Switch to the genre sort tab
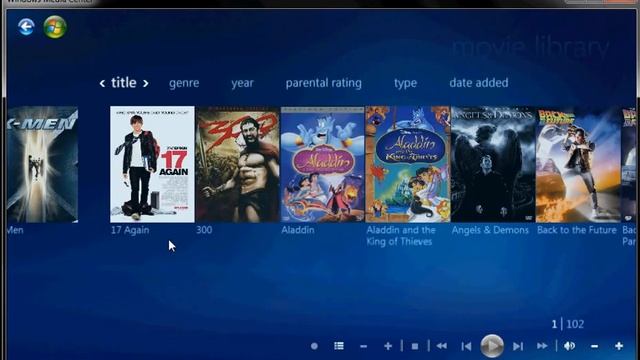 (184, 83)
